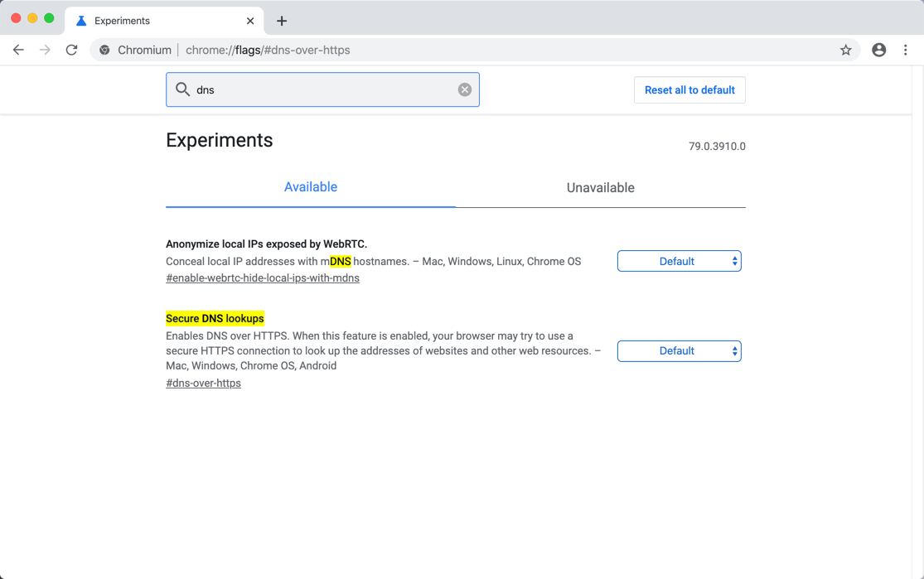Open the browser profile avatar icon

(878, 50)
